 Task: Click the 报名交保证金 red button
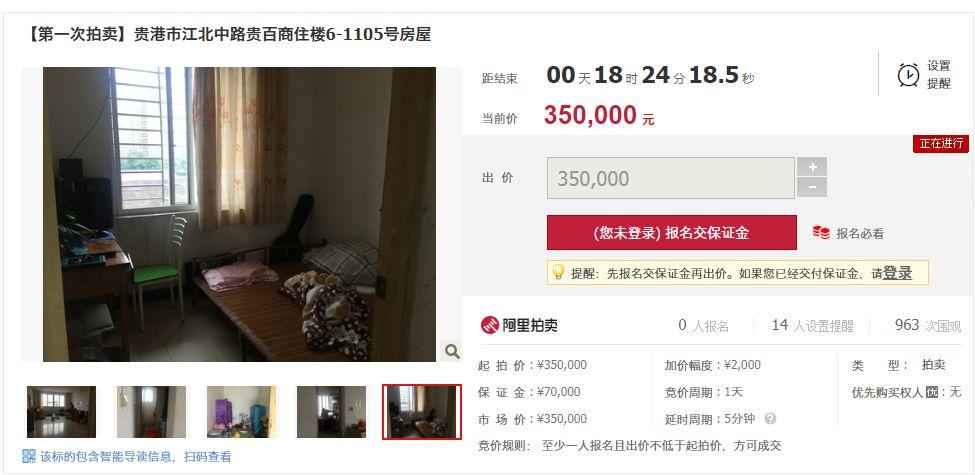click(672, 233)
